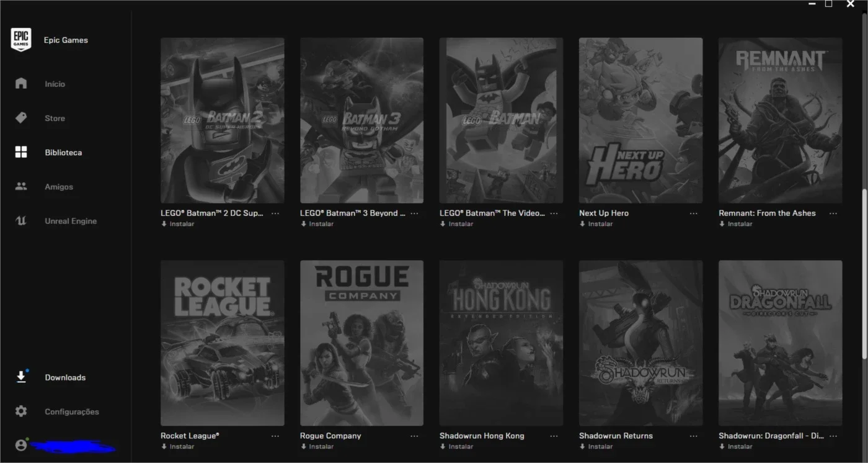Screen dimensions: 868x463
Task: Click Instalar under Remnant: From the Ashes
Action: pyautogui.click(x=740, y=224)
